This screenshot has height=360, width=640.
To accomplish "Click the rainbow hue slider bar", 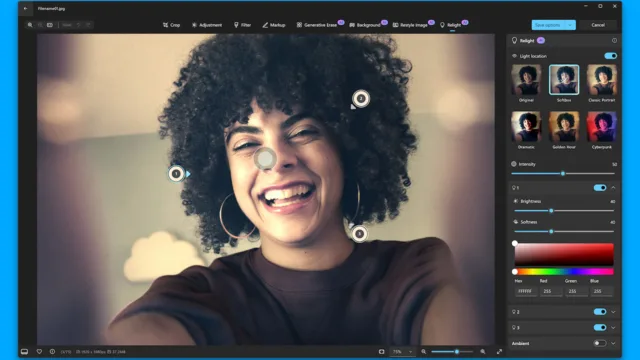I will tap(564, 271).
